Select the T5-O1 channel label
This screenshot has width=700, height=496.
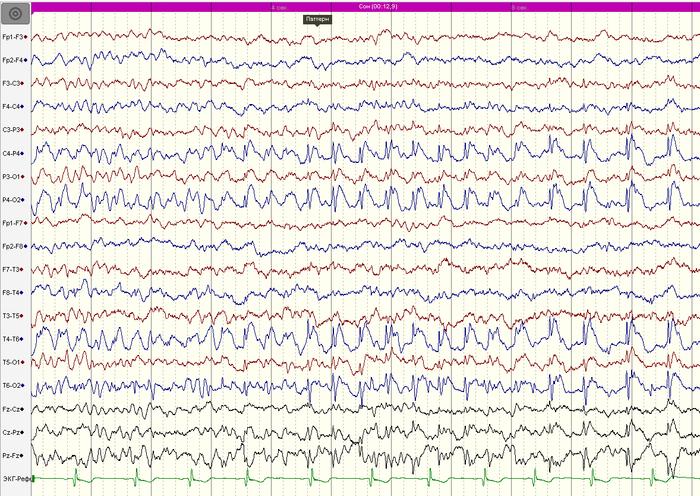[x=13, y=362]
